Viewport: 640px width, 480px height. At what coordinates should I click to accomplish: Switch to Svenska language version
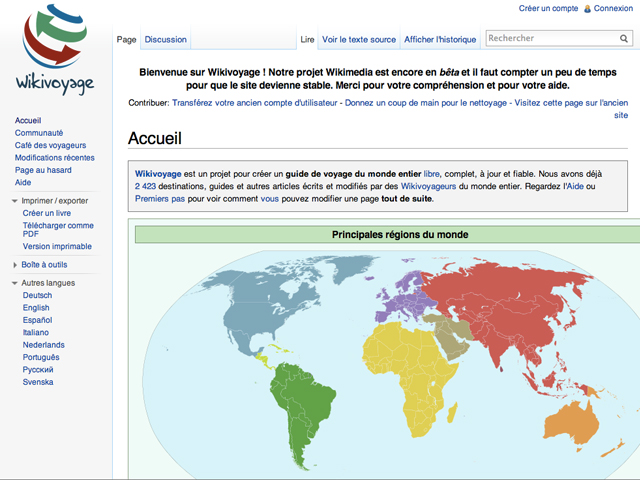click(x=38, y=382)
